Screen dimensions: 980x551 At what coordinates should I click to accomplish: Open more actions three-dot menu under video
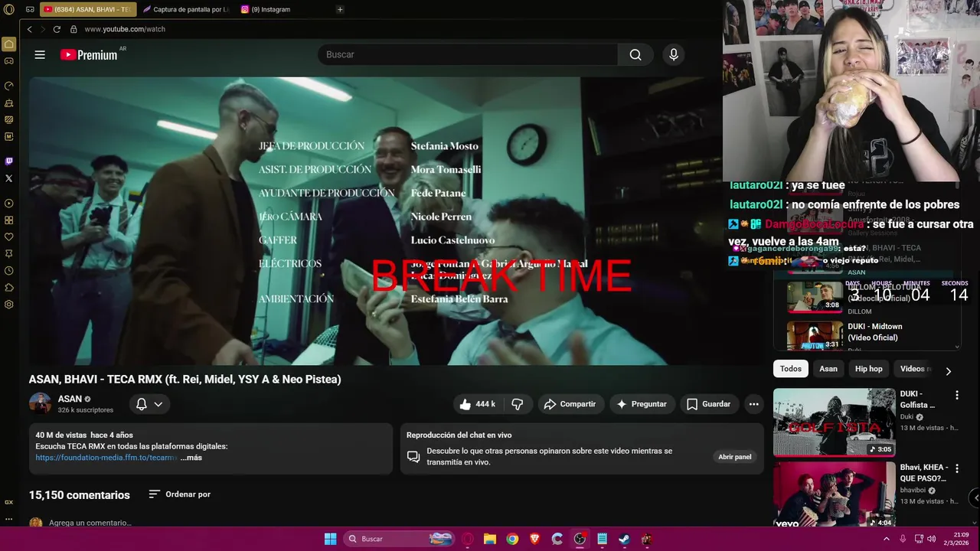[x=754, y=404]
